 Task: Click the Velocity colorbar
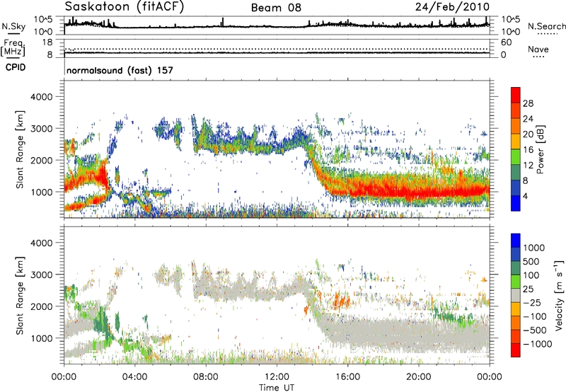516,295
